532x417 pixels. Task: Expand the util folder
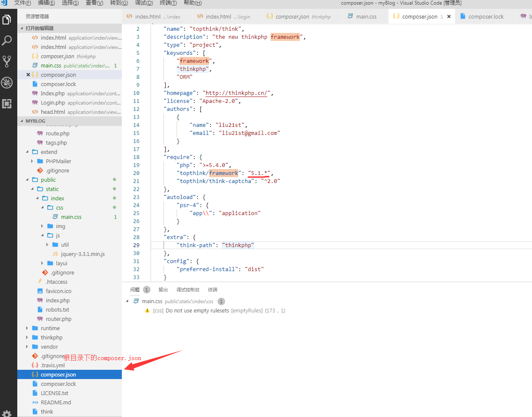point(47,245)
